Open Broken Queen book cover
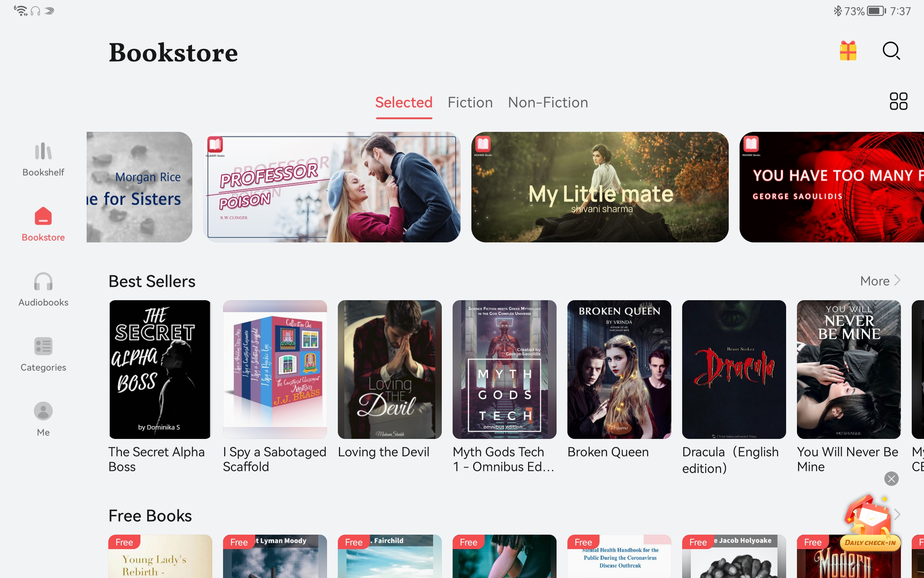924x578 pixels. coord(619,369)
